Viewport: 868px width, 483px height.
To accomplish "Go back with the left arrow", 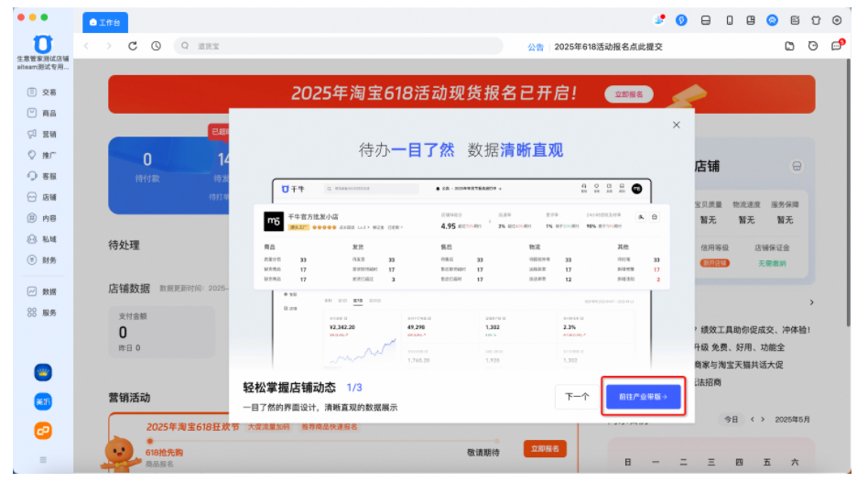I will 86,46.
